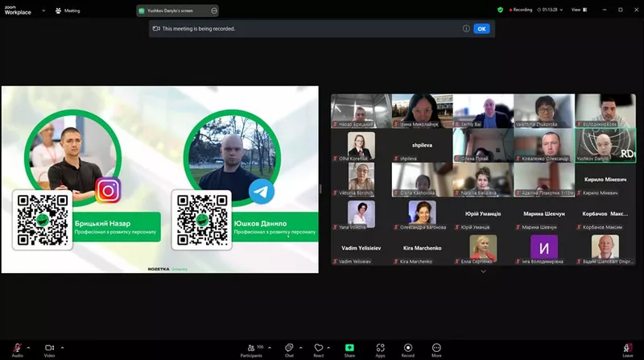Click the Брицький Назар name on slide
Viewport: 644px width, 360px height.
click(x=103, y=224)
